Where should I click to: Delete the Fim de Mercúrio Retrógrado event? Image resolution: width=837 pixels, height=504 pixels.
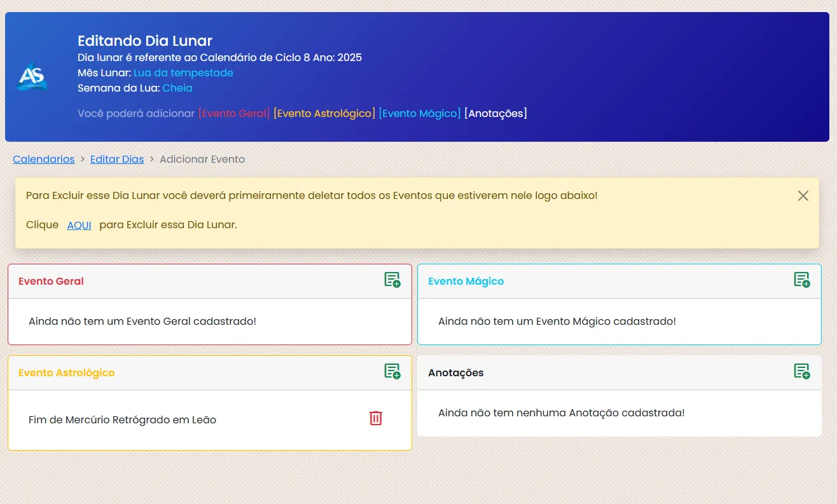point(376,418)
